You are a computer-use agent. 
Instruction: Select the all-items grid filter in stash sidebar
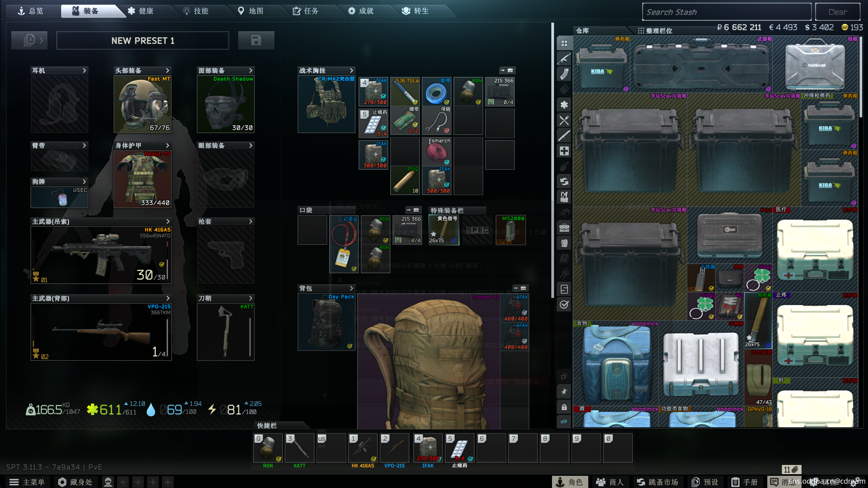pos(564,43)
